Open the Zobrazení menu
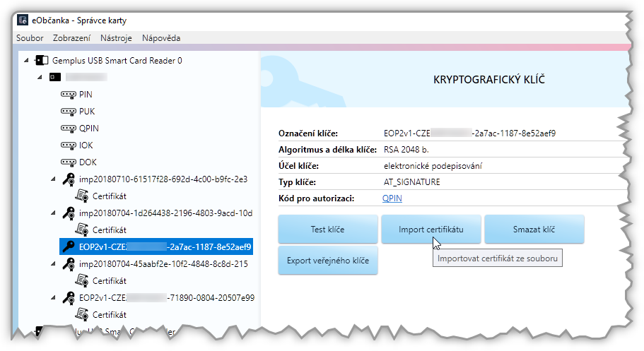 coord(71,38)
